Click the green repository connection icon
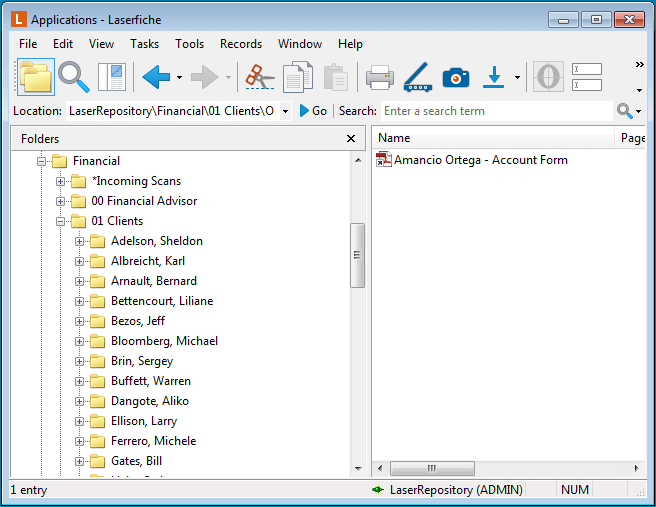The width and height of the screenshot is (656, 507). coord(378,489)
